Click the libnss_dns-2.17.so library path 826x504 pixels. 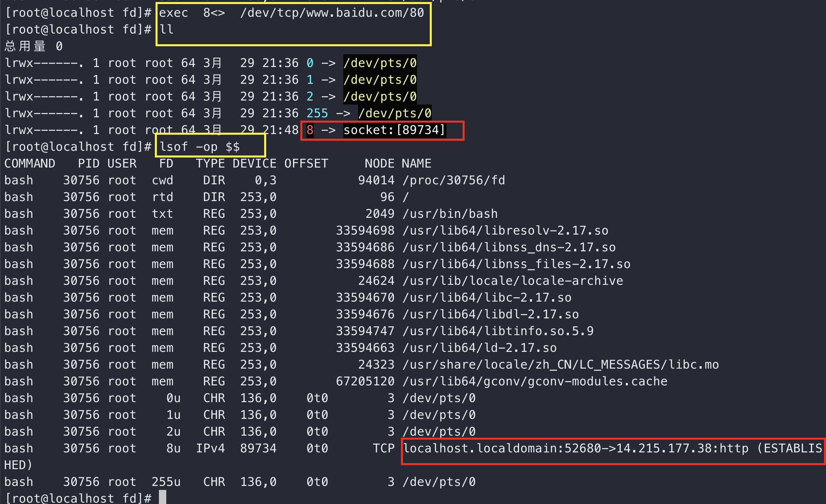click(x=509, y=247)
